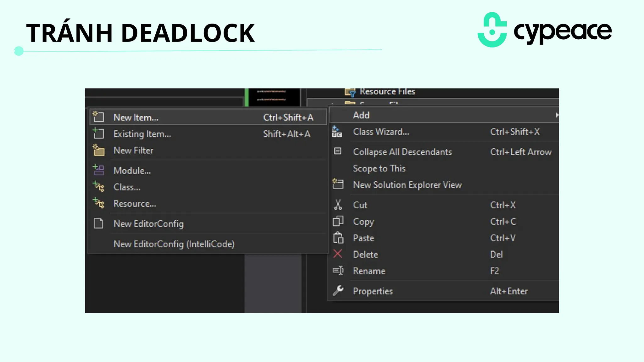Choose New EditorConfig (IntelliCode) entry

coord(208,244)
